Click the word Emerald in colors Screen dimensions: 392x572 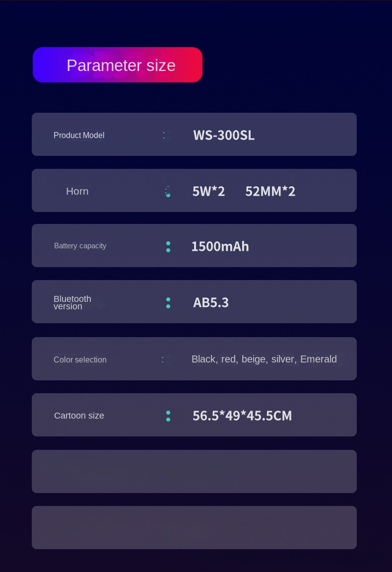(x=318, y=359)
